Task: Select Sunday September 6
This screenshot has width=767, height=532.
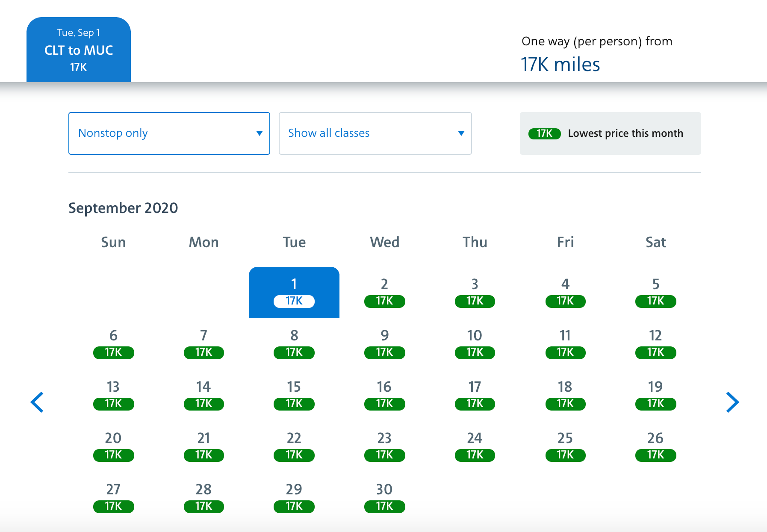Action: [113, 344]
